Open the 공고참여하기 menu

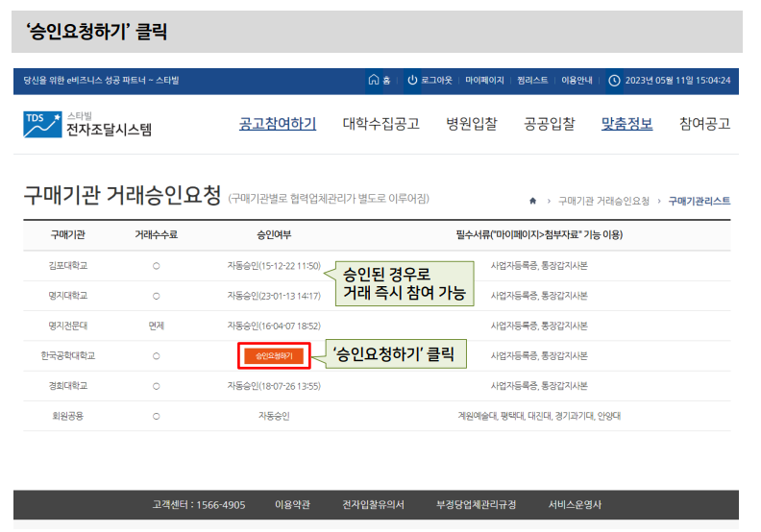[x=277, y=124]
